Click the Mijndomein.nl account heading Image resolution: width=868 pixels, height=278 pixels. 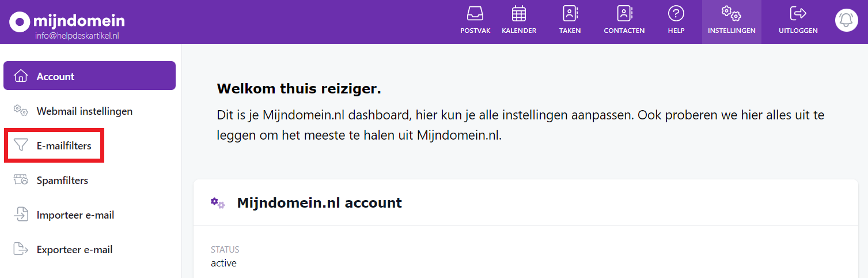coord(319,203)
